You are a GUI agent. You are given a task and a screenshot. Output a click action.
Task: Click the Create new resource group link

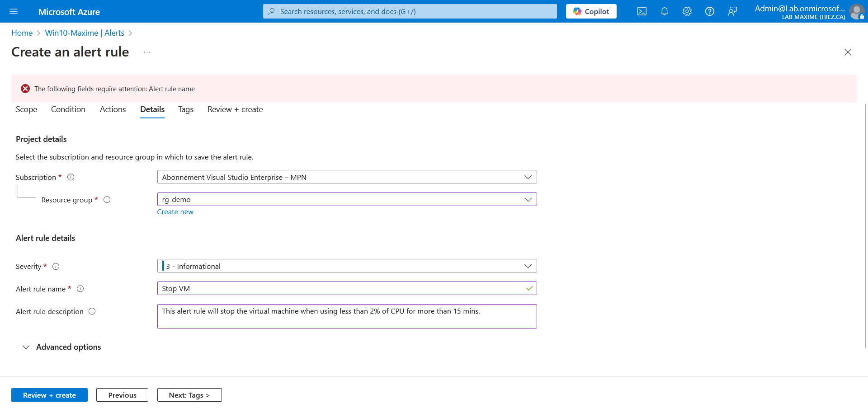click(x=175, y=212)
